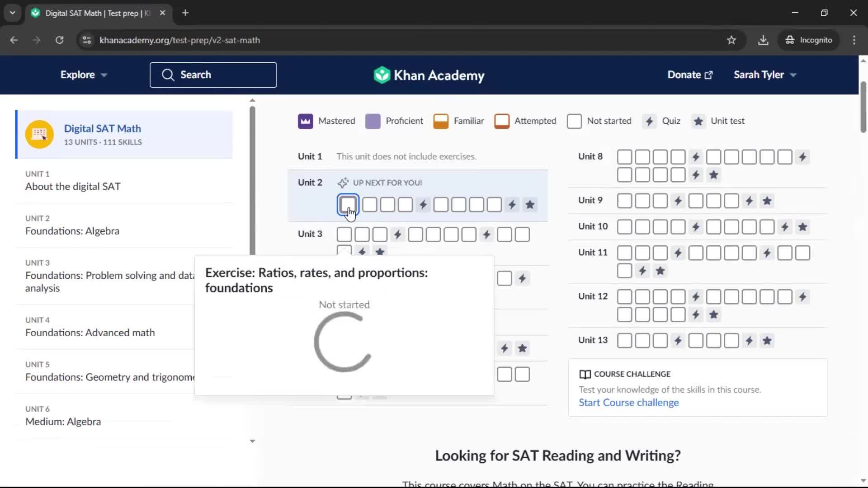Screen dimensions: 868x488
Task: Select the first exercise box in Unit 8
Action: [x=624, y=157]
